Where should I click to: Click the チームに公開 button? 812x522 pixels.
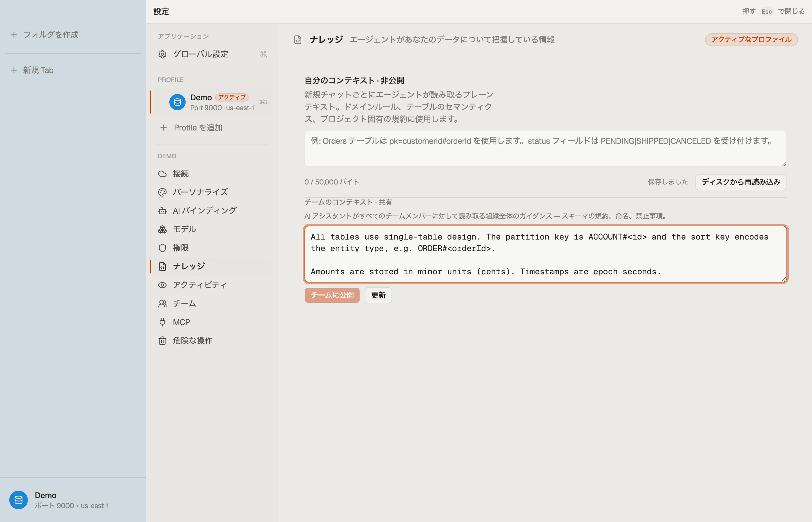pos(332,295)
